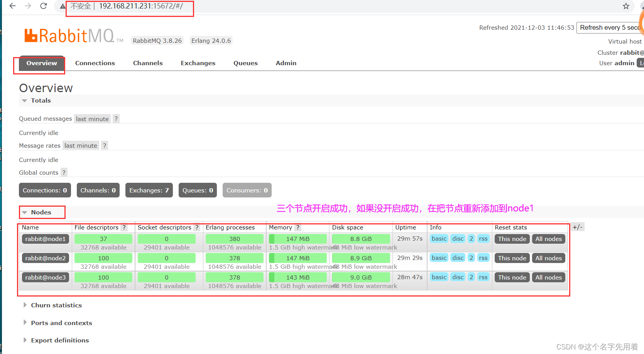Click disc tag in rabbit@node3 row
Image resolution: width=644 pixels, height=354 pixels.
[458, 277]
